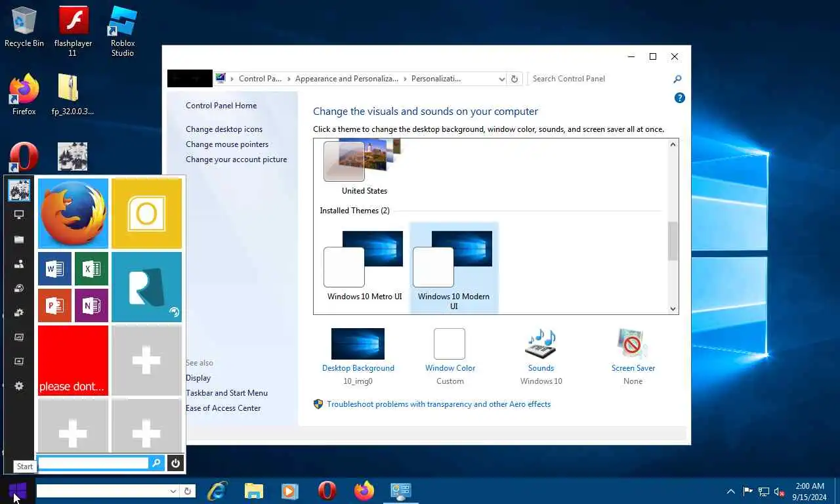The height and width of the screenshot is (504, 840).
Task: Click the Control Panel help icon
Action: (680, 98)
